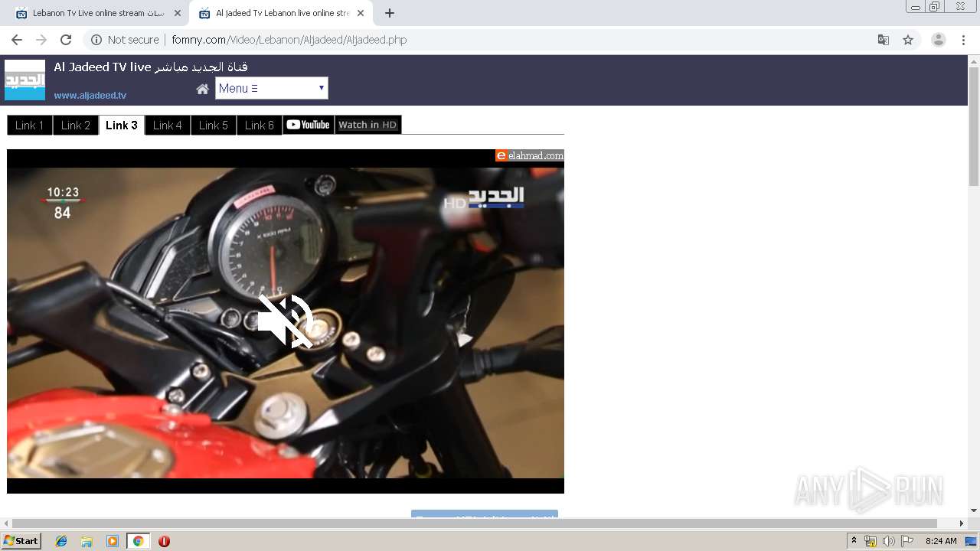Switch to Link 6 stream
980x551 pixels.
(x=260, y=126)
